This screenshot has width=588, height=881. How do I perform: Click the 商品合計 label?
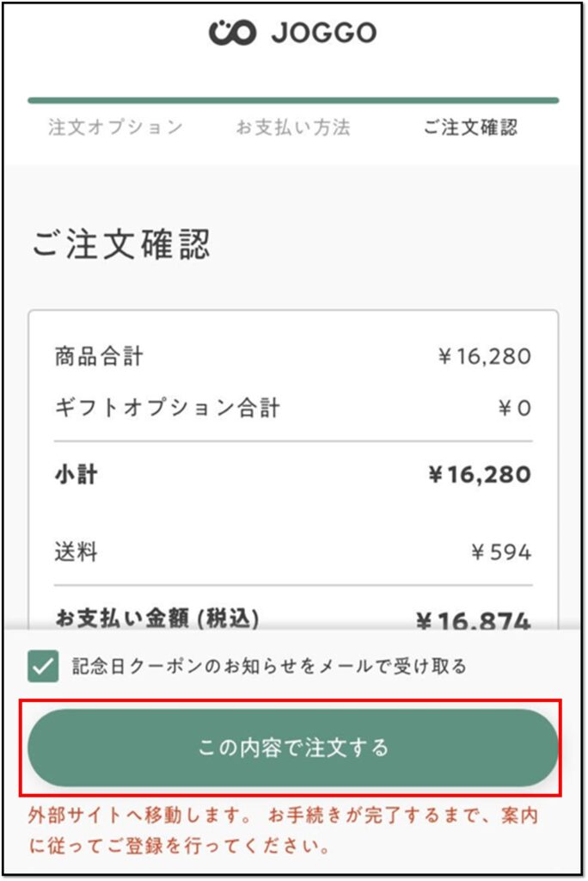tap(99, 356)
